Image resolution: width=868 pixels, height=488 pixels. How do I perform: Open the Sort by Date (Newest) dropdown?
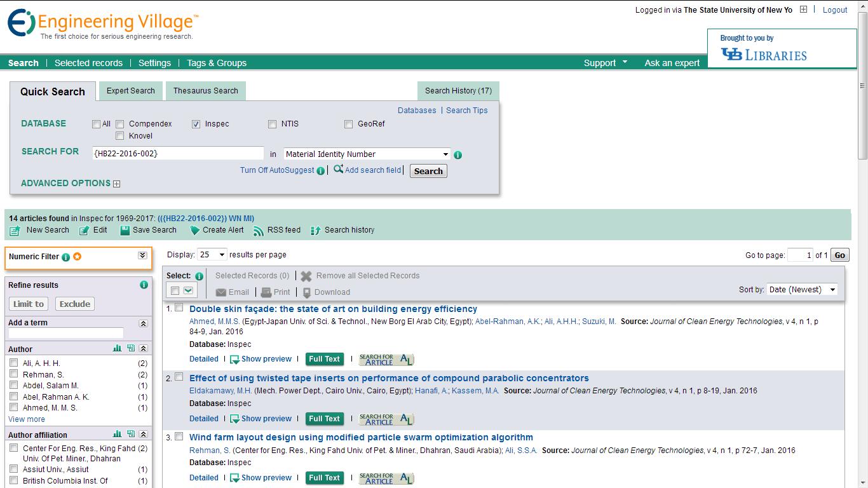tap(802, 290)
